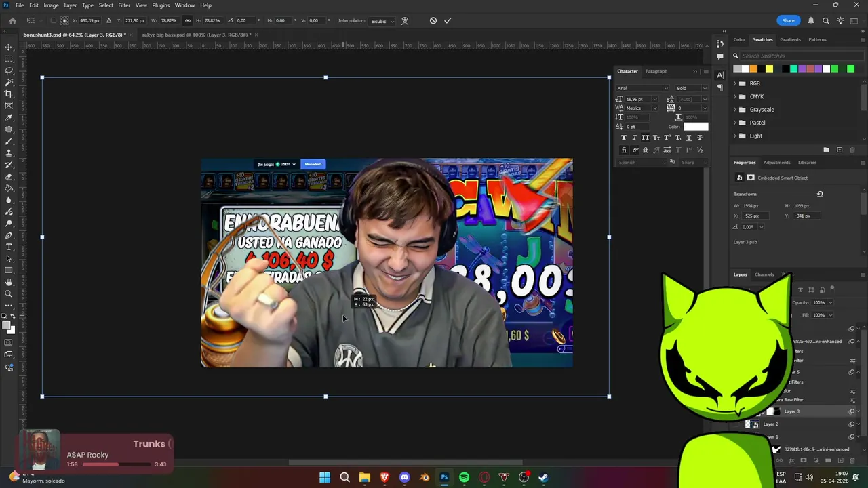Open Spotify from the taskbar
868x488 pixels.
[464, 477]
